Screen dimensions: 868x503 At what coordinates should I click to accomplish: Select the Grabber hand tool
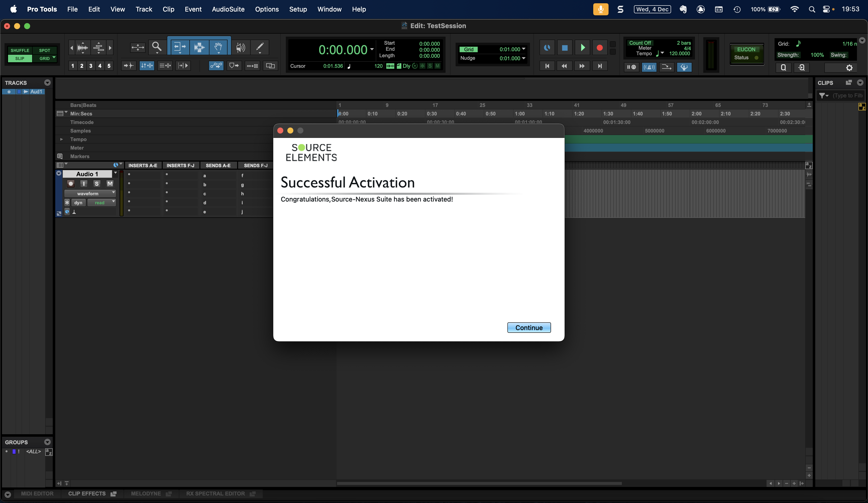tap(218, 47)
